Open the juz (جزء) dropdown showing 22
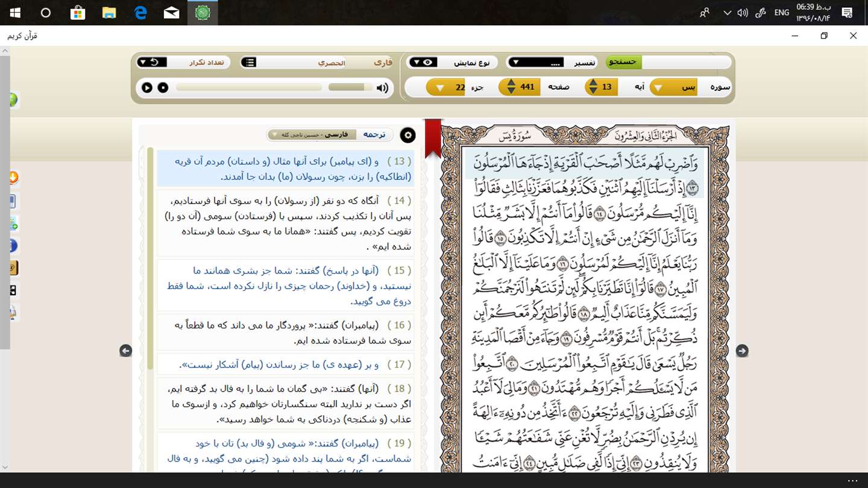 447,87
